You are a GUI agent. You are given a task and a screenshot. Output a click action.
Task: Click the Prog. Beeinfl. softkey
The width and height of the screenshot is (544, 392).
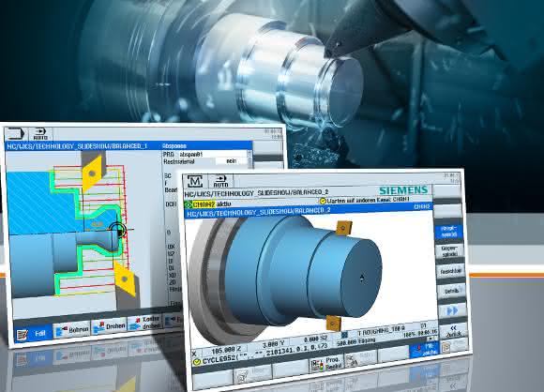pos(325,363)
